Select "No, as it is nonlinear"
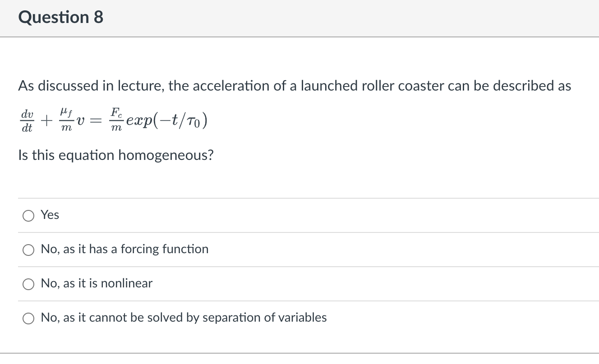 coord(28,284)
